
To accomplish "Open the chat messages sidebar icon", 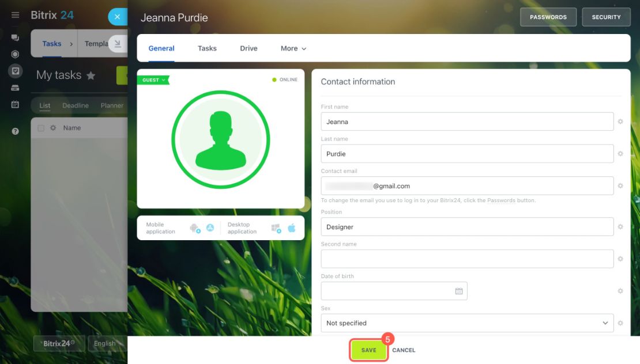I will coord(15,37).
